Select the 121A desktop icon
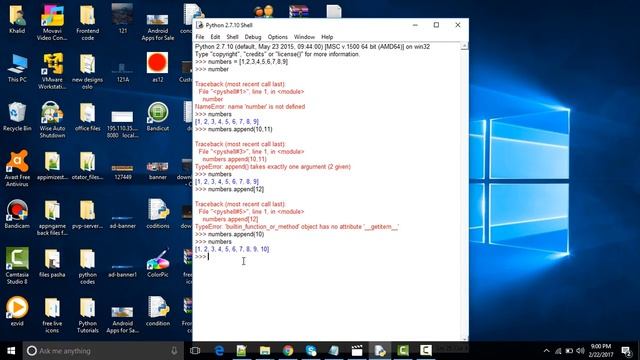Screen dimensions: 640x360 click(122, 71)
